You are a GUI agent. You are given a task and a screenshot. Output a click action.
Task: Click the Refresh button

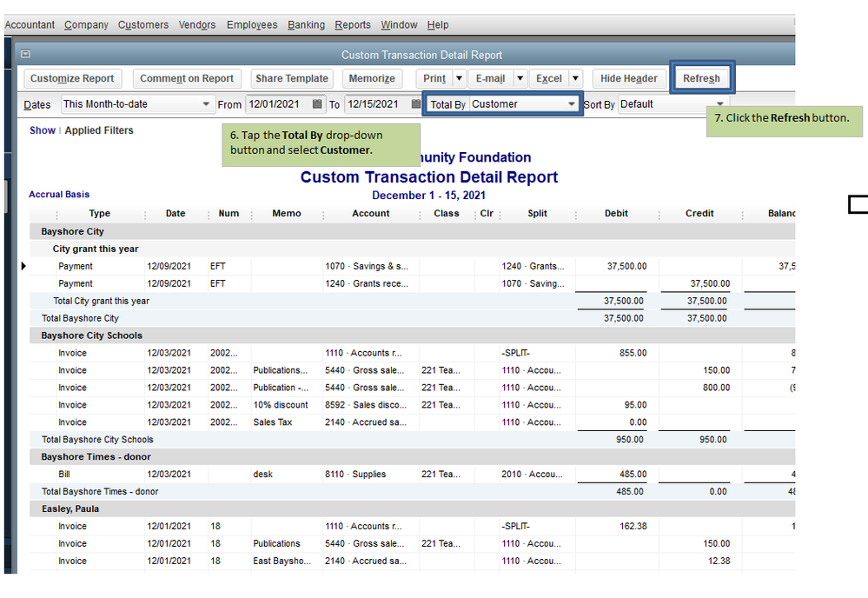(x=701, y=78)
